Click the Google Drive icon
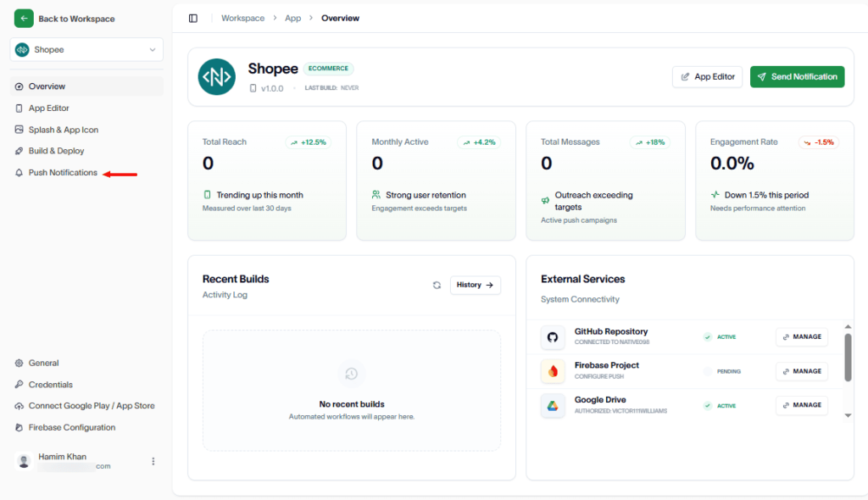The height and width of the screenshot is (500, 868). click(x=553, y=405)
